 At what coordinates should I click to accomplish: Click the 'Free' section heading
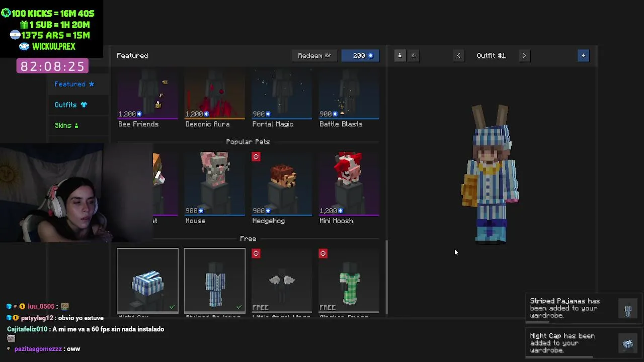pos(248,239)
